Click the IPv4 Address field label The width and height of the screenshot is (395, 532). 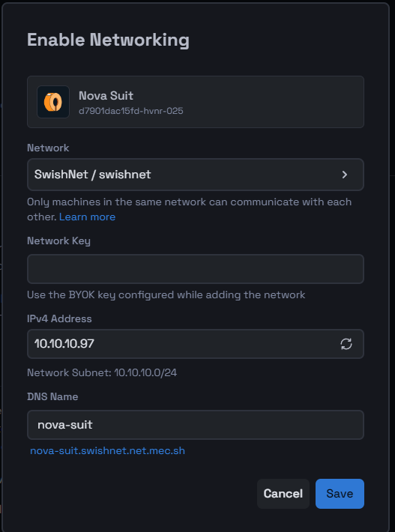point(59,318)
